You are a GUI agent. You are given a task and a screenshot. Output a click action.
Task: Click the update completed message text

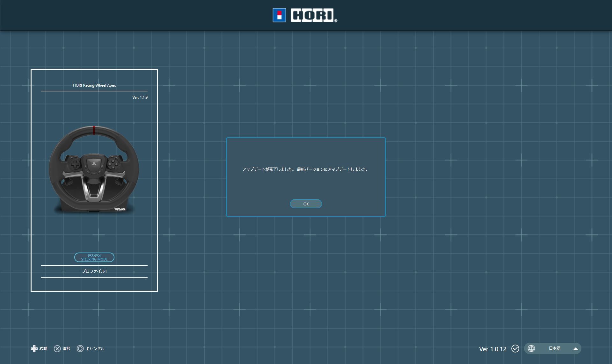coord(305,169)
